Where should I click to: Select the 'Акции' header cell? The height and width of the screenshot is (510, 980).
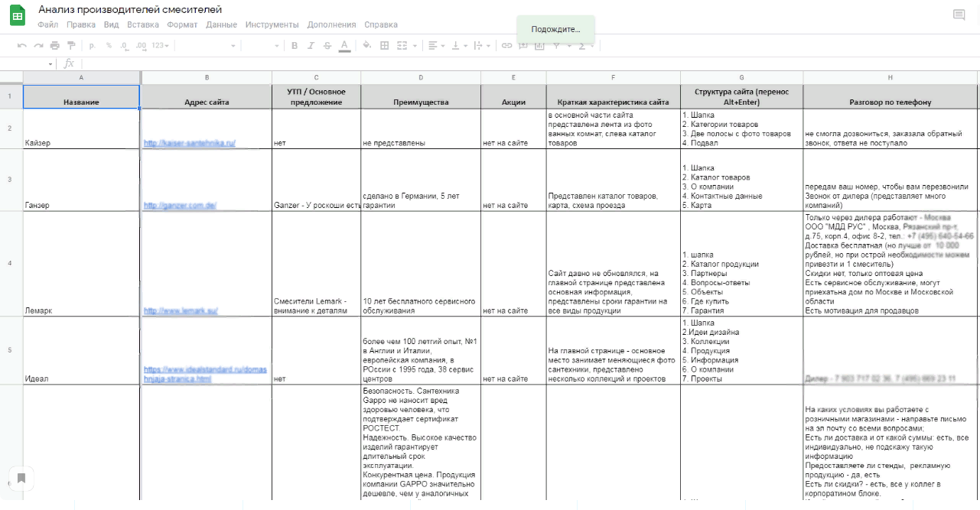point(513,96)
